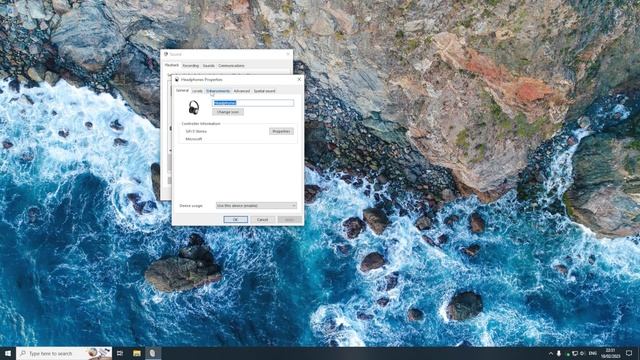The width and height of the screenshot is (640, 360).
Task: Click the Change Icon button
Action: click(x=228, y=112)
